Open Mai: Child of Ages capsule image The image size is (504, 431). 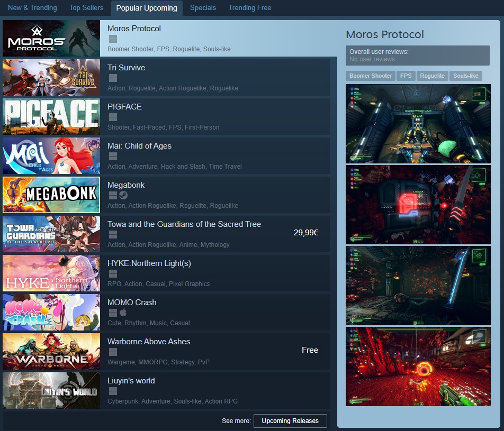pyautogui.click(x=51, y=156)
